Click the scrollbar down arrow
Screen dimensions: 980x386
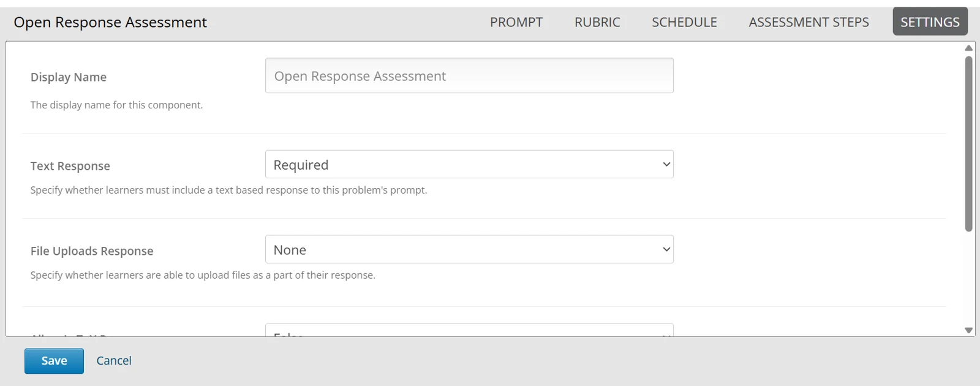click(x=968, y=330)
